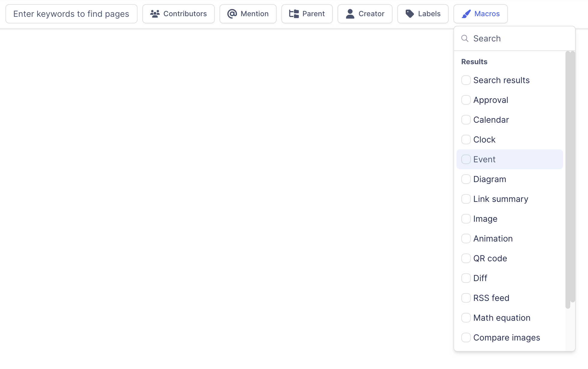Screen dimensions: 588x369
Task: Select the Calendar radio button
Action: (x=466, y=120)
